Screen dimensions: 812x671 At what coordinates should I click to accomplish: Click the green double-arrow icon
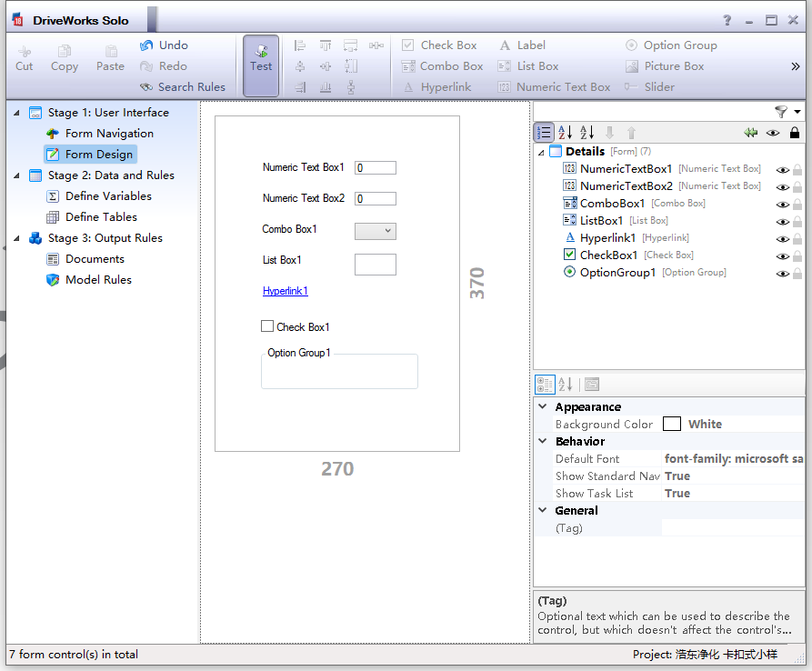pos(750,133)
